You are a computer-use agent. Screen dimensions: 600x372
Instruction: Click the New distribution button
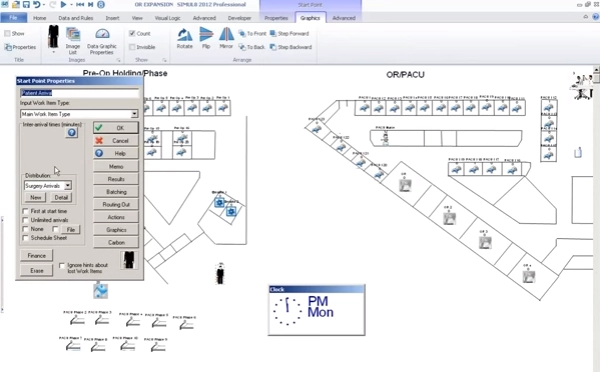click(36, 197)
